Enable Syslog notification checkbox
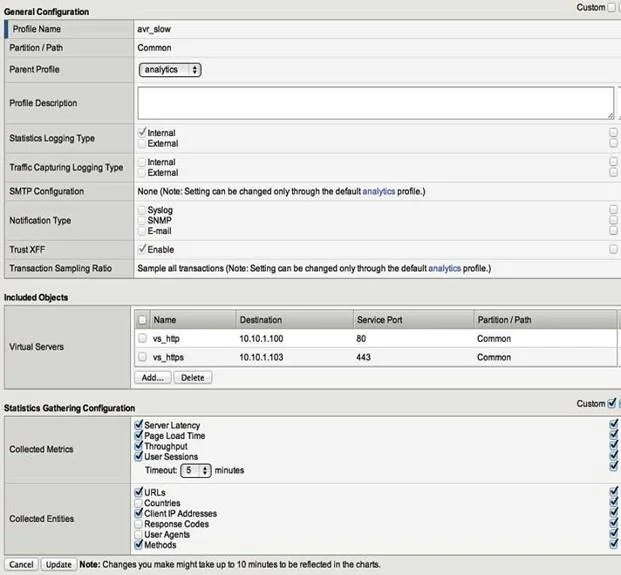This screenshot has width=621, height=575. [142, 210]
